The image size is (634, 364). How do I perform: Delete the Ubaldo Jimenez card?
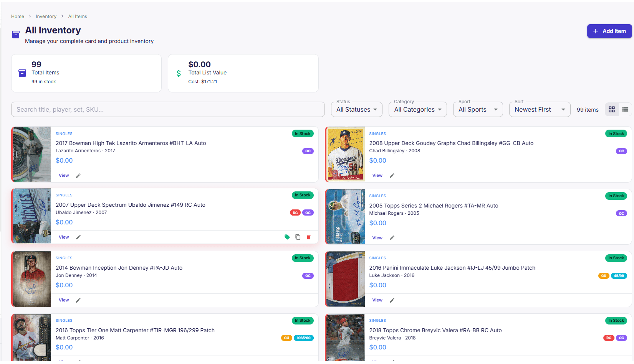pos(309,237)
